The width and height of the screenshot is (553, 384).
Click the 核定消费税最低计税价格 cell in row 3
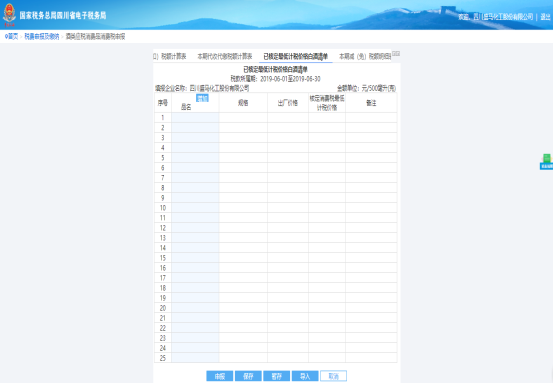tap(327, 138)
